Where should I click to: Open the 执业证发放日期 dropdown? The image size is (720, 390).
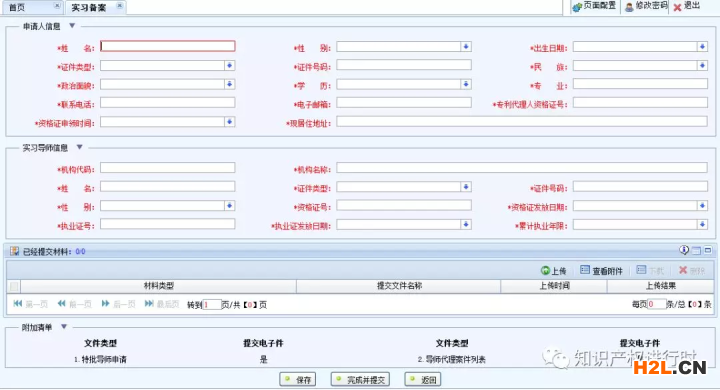[x=466, y=224]
